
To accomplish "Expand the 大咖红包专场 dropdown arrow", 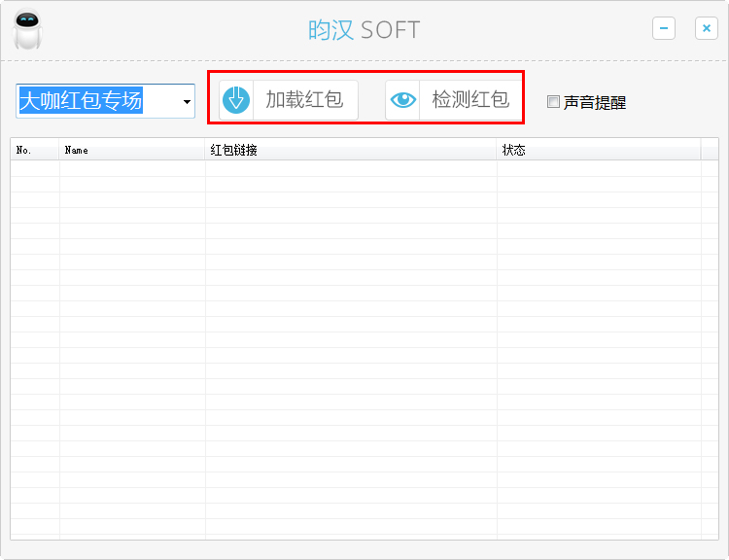I will click(186, 101).
